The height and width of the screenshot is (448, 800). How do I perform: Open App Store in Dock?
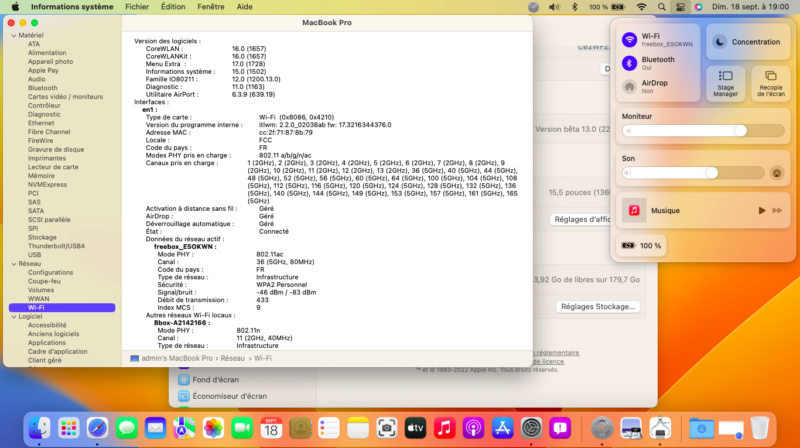click(x=503, y=428)
